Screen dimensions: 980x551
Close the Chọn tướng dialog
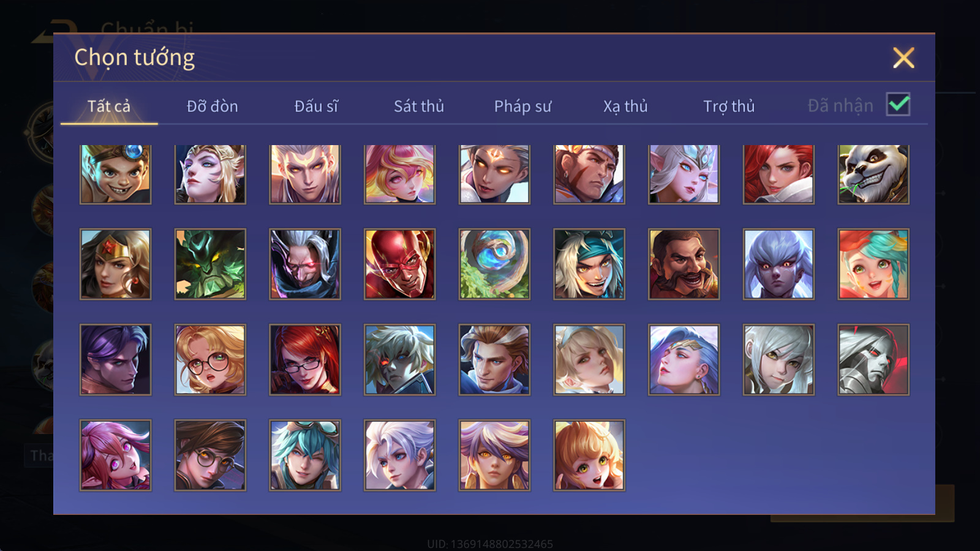[x=903, y=58]
